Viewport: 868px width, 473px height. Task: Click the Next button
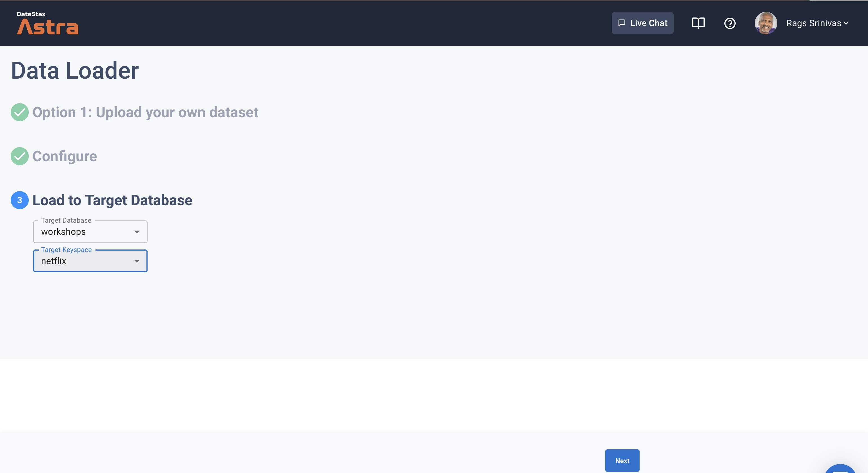[622, 461]
